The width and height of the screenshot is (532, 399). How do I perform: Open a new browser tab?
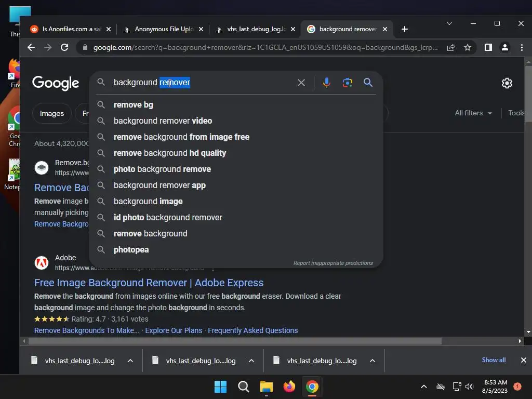click(404, 29)
